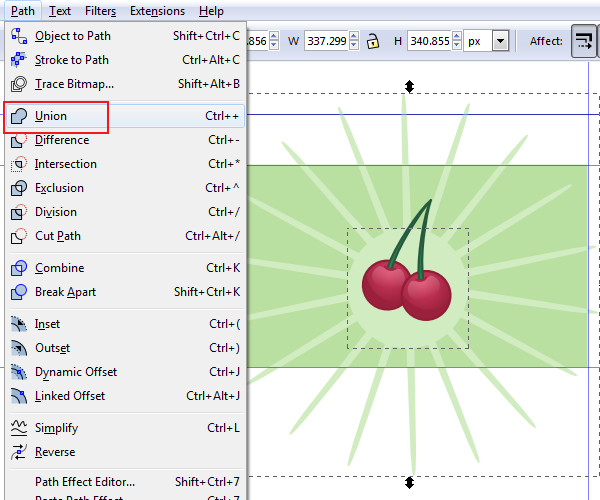Choose Trace Bitmap menu entry

coord(126,84)
